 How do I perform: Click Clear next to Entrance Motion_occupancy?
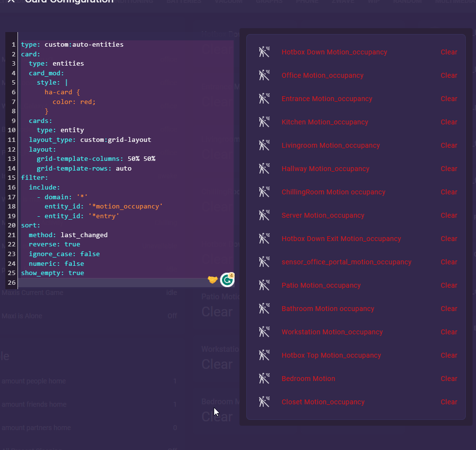448,98
